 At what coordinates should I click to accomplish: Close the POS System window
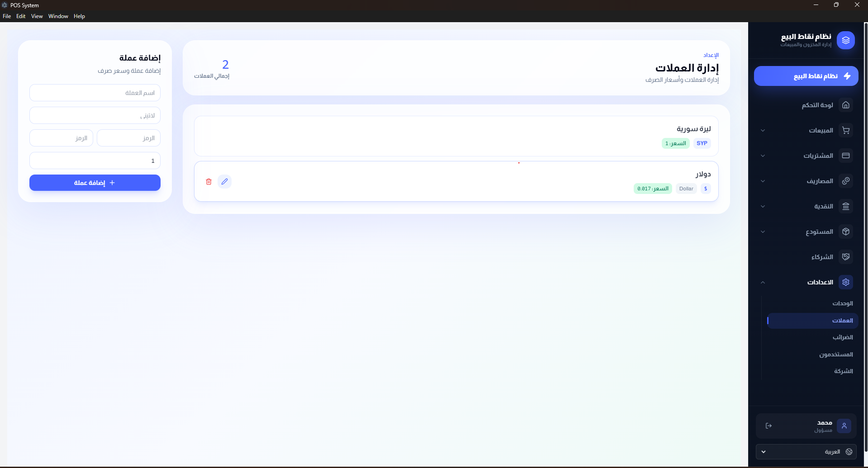(x=857, y=5)
